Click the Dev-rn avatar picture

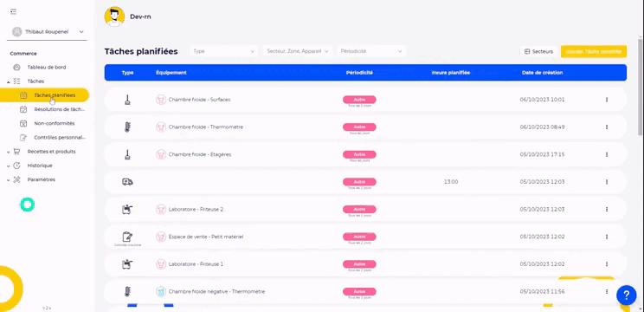click(114, 16)
